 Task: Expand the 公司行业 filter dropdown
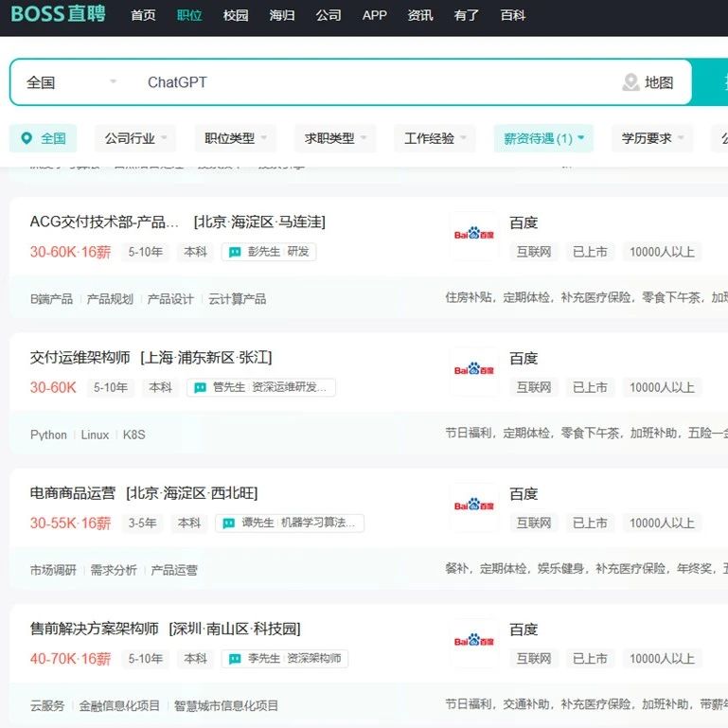(135, 138)
